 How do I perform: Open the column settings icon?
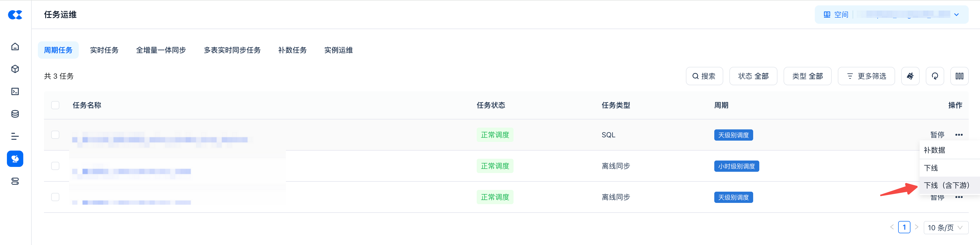pyautogui.click(x=959, y=76)
